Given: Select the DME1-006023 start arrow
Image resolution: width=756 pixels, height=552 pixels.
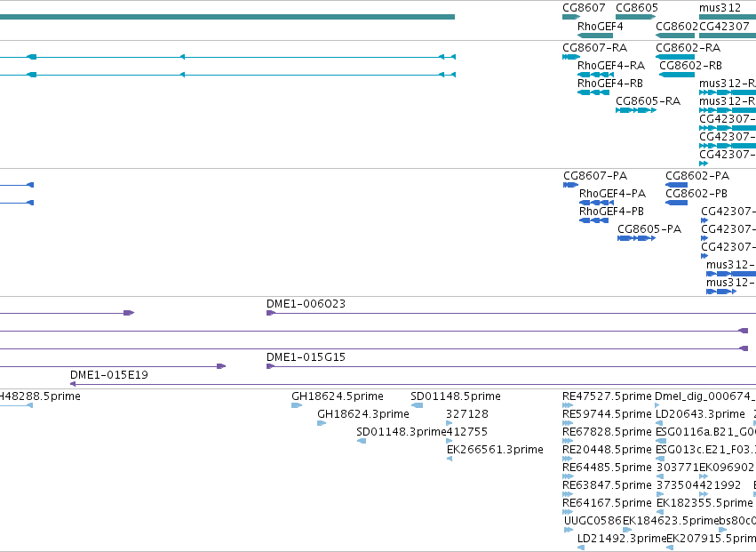Looking at the screenshot, I should 271,313.
